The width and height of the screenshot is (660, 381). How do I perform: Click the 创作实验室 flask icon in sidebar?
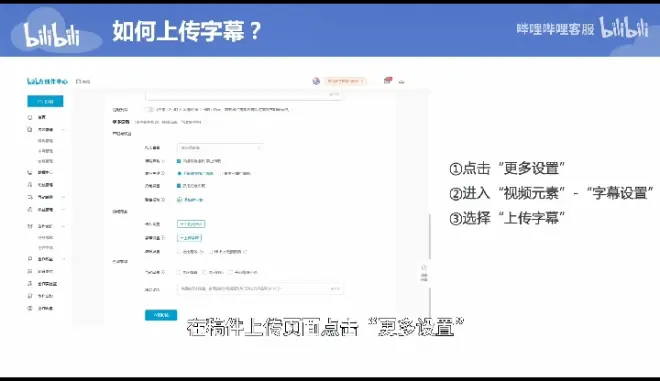pos(30,284)
